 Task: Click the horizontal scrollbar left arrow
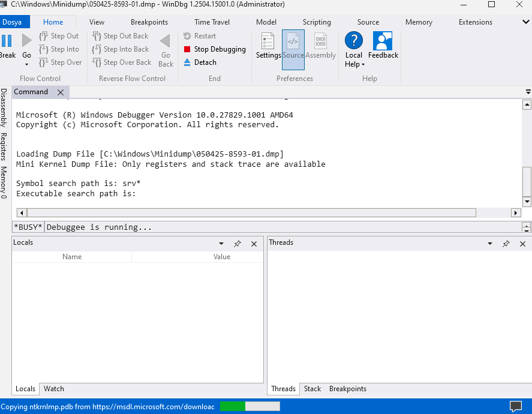pos(22,213)
